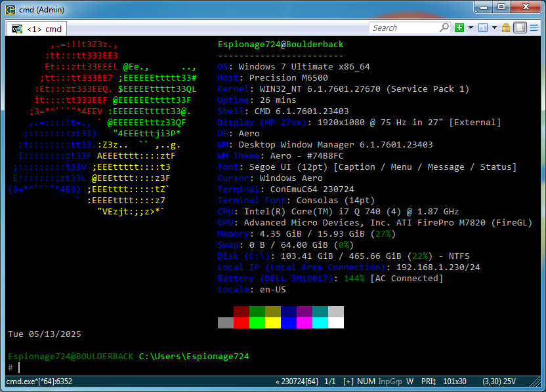Click the 101x30 console size indicator

[x=455, y=381]
